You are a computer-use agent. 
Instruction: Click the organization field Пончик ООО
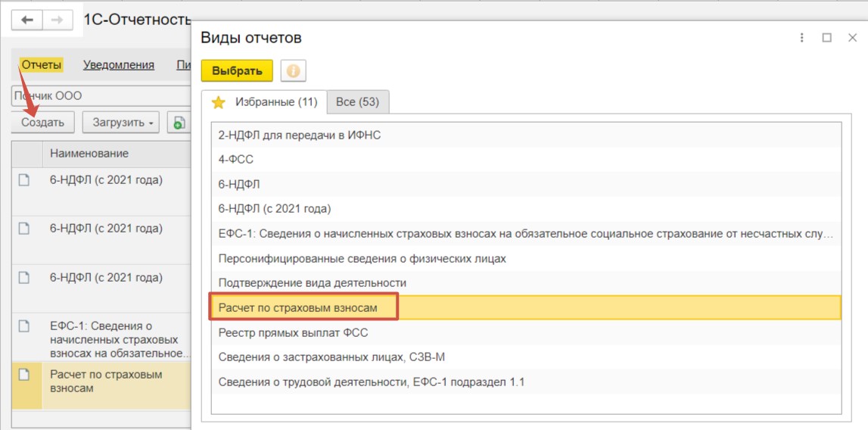point(101,96)
